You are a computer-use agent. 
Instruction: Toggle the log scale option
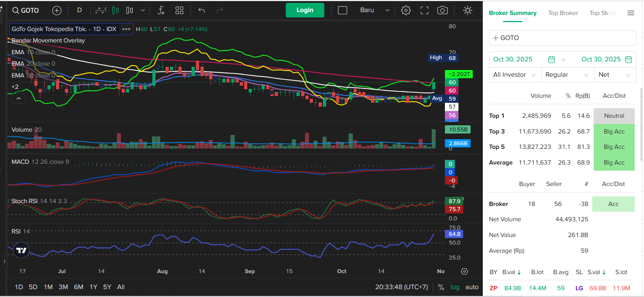(x=455, y=287)
